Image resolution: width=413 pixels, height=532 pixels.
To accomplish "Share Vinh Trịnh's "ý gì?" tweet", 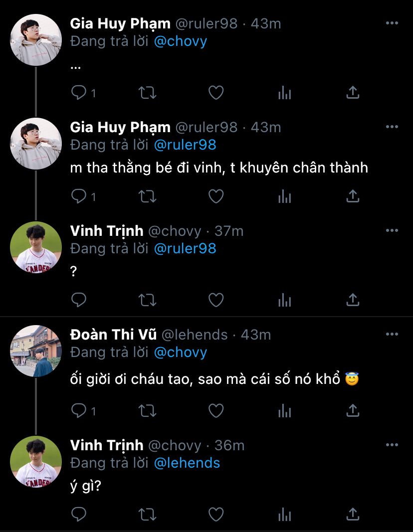I will 353,514.
